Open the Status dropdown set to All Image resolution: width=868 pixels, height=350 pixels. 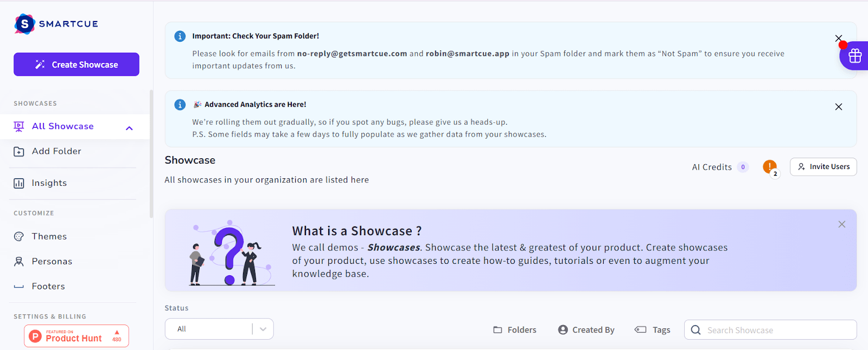point(219,329)
